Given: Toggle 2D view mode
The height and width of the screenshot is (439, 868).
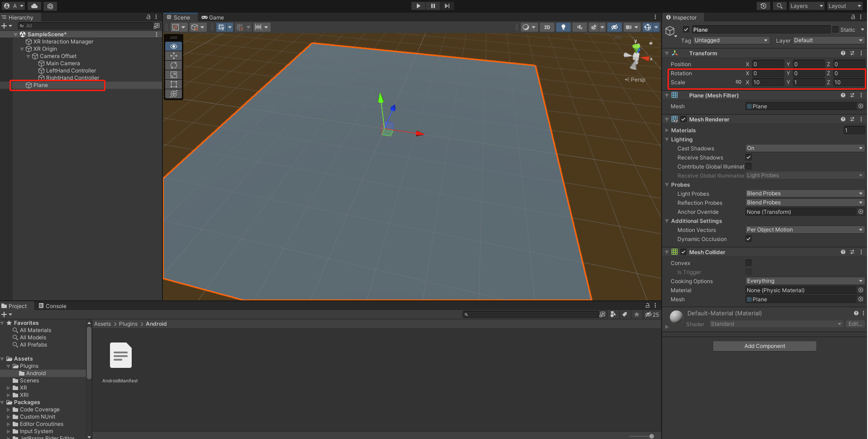Looking at the screenshot, I should [x=547, y=27].
